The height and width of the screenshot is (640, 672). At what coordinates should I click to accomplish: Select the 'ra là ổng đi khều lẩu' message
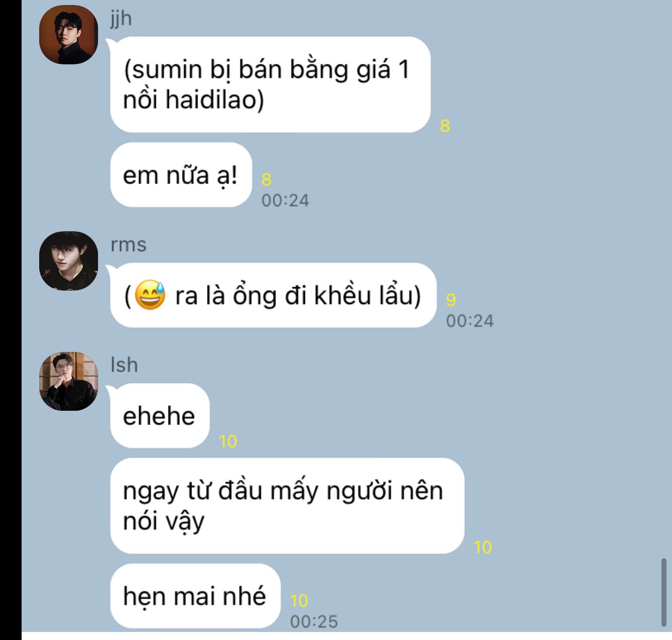coord(273,295)
